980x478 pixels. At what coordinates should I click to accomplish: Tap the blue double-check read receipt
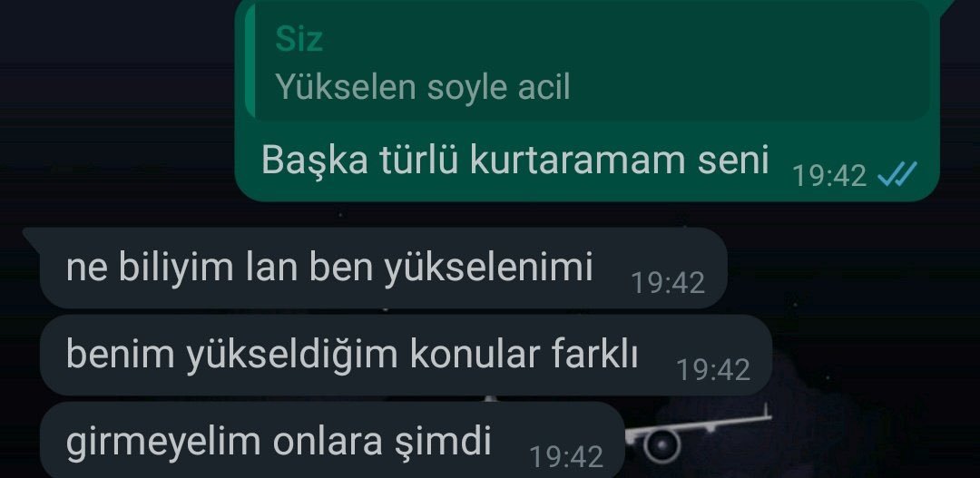(x=897, y=174)
